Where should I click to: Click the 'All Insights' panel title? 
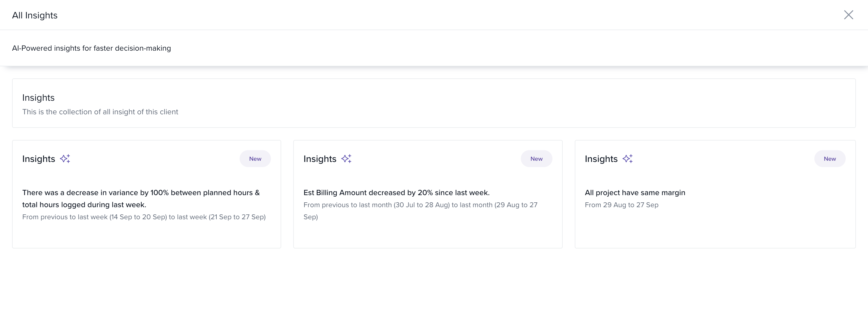pyautogui.click(x=35, y=15)
